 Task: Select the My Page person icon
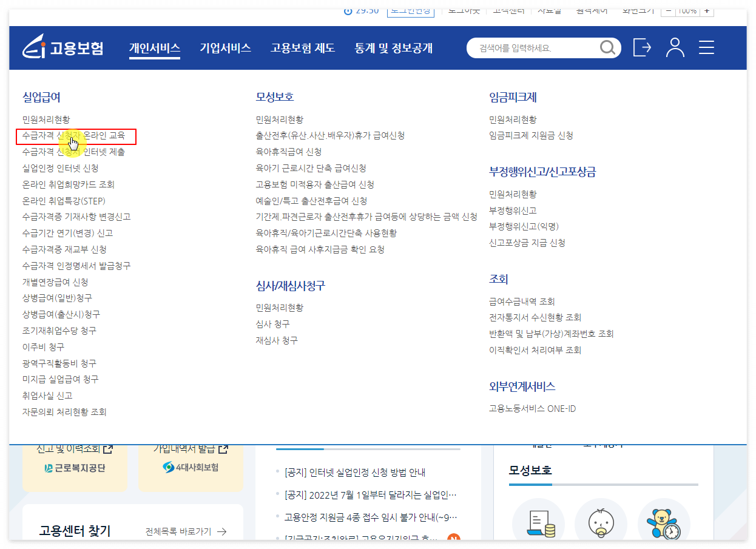(675, 47)
